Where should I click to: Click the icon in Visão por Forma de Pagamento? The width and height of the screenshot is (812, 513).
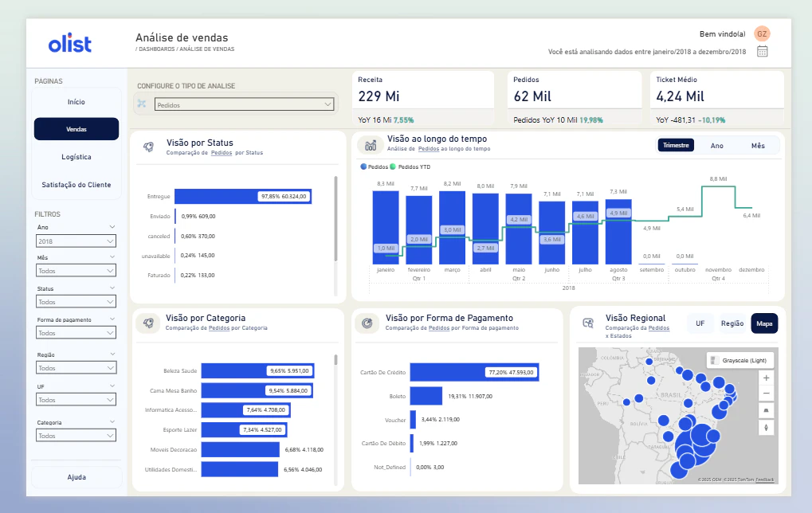coord(367,323)
